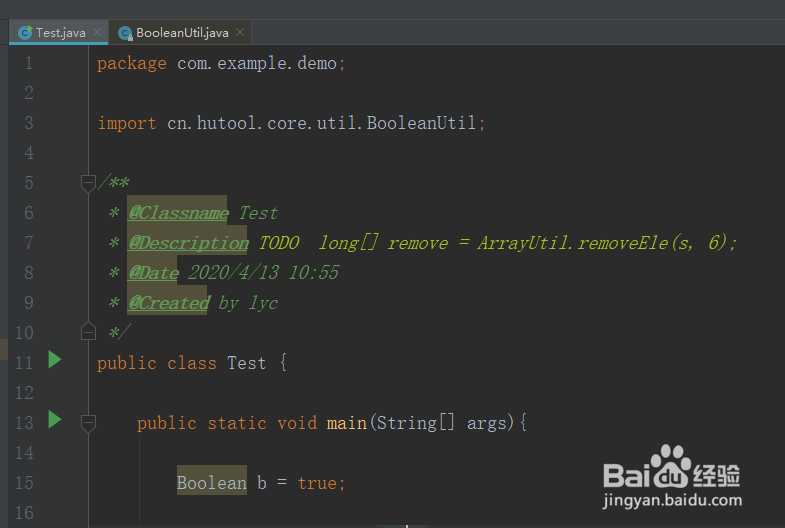Click class name 'Test' in line 11

point(246,363)
